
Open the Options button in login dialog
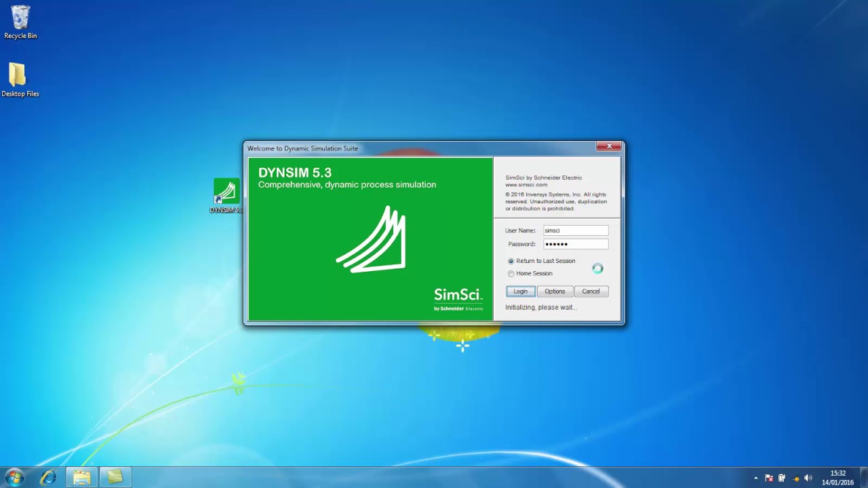[555, 291]
